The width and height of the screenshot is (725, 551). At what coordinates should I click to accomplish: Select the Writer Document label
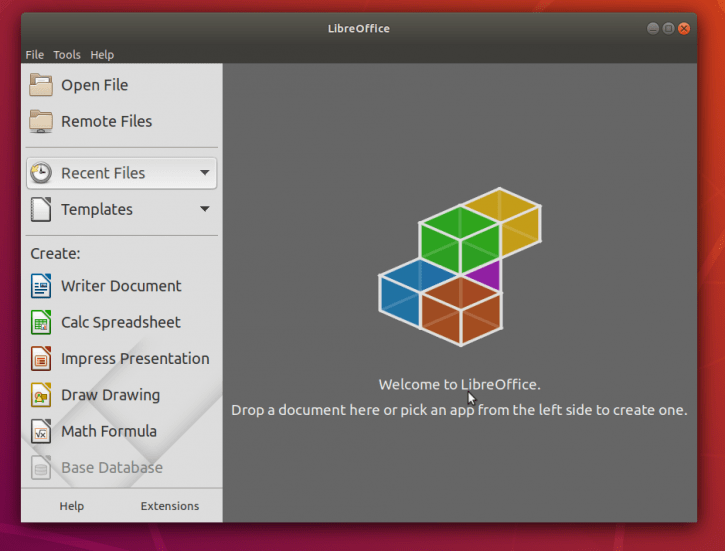coord(121,286)
